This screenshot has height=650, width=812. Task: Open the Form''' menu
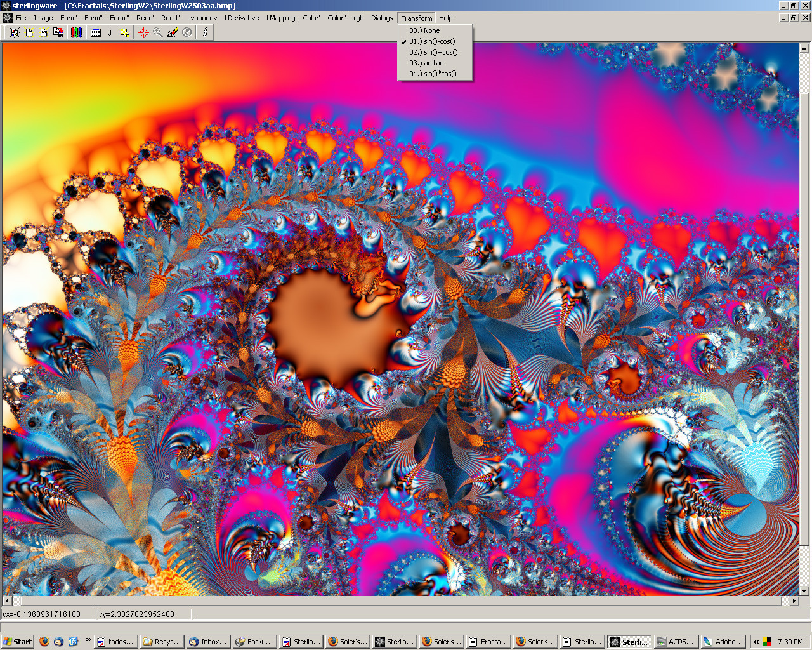(x=119, y=18)
